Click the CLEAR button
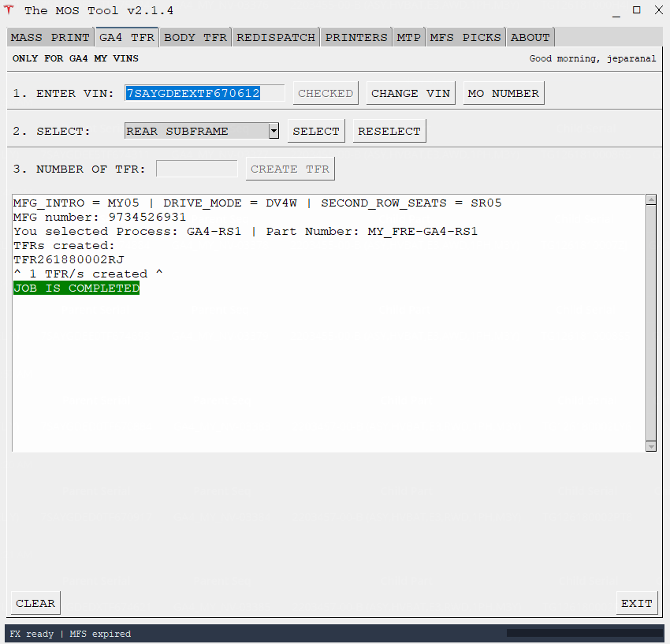 pyautogui.click(x=35, y=603)
